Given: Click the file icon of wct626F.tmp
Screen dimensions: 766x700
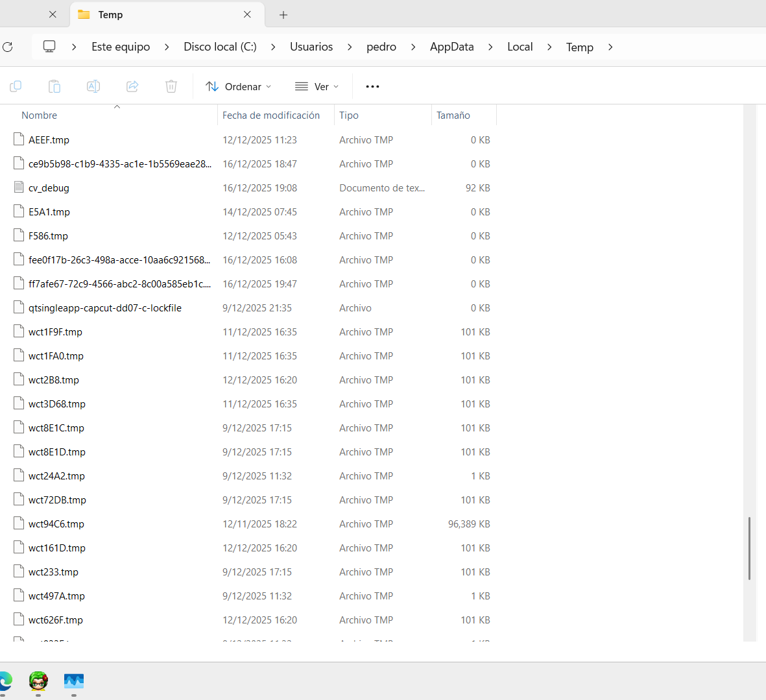Looking at the screenshot, I should pyautogui.click(x=19, y=620).
